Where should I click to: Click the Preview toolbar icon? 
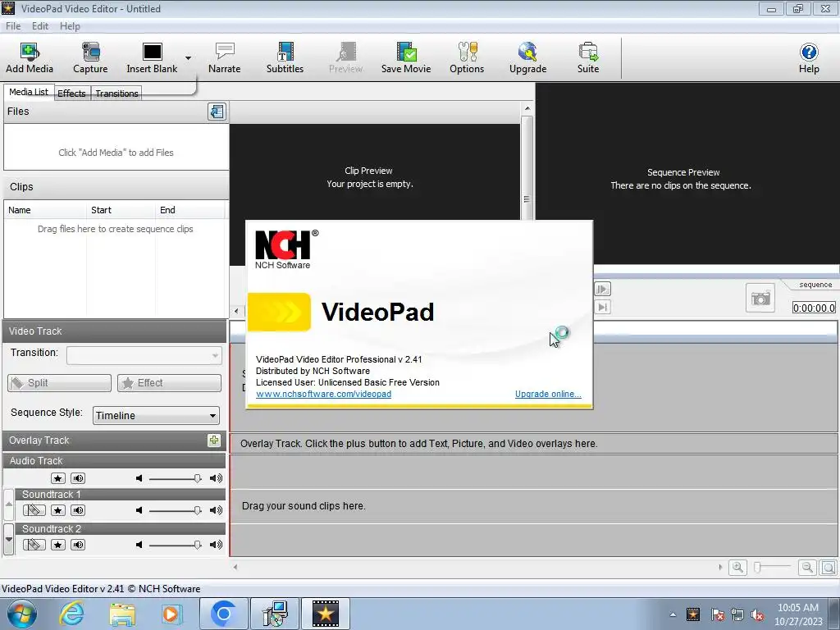(345, 58)
